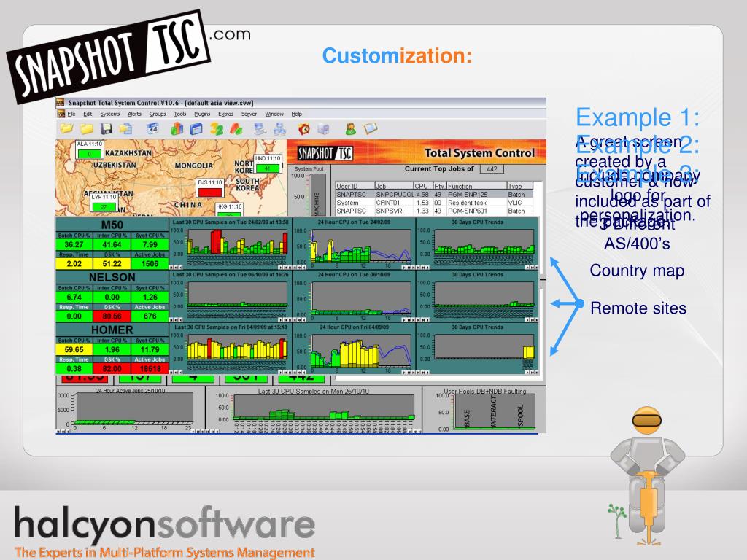This screenshot has width=747, height=560.
Task: Click the single computer toolbar icon
Action: 260,128
